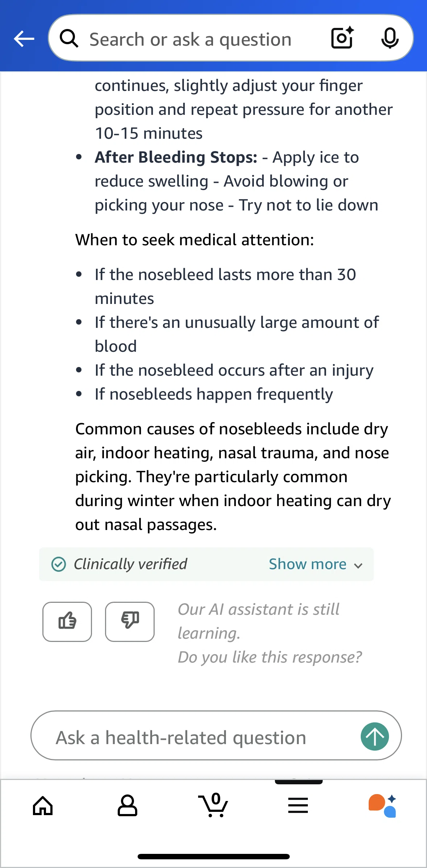
Task: Tap the When to seek medical attention heading
Action: coord(194,240)
